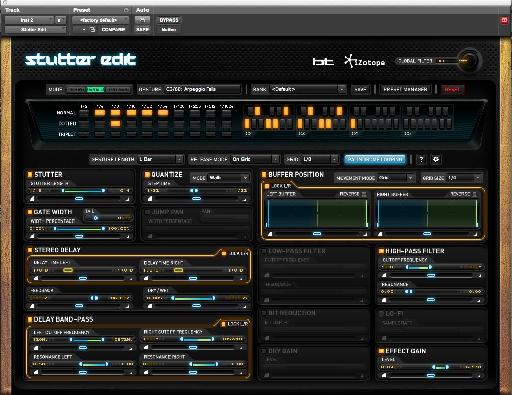Click the BT logo
Image resolution: width=512 pixels, height=395 pixels.
323,61
